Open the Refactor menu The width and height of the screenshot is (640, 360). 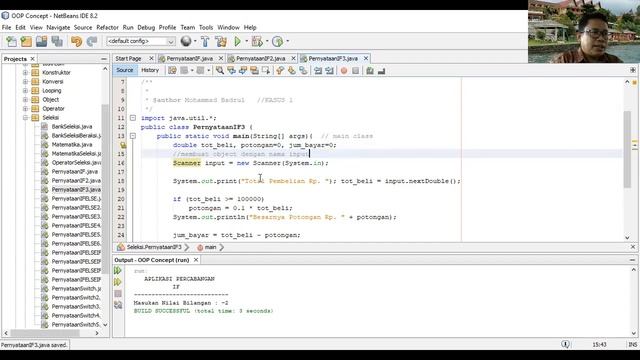(x=107, y=27)
